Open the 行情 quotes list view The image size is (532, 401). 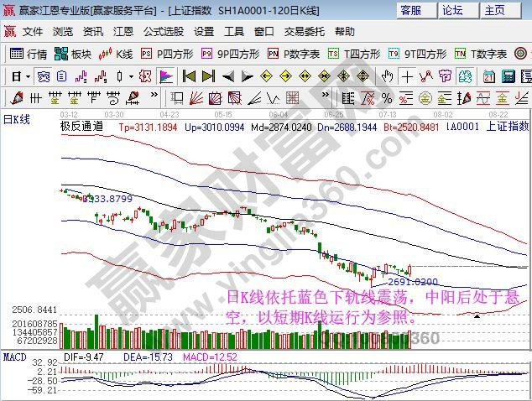pyautogui.click(x=29, y=54)
